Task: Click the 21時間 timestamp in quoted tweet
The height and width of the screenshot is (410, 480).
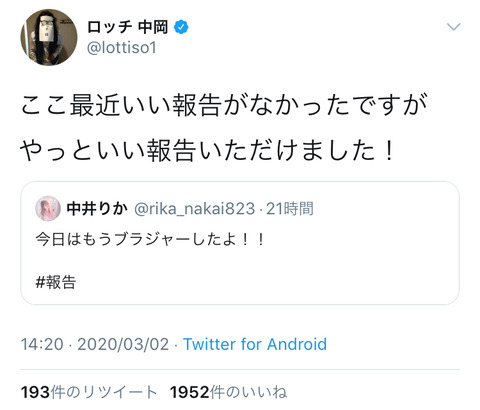Action: [290, 209]
